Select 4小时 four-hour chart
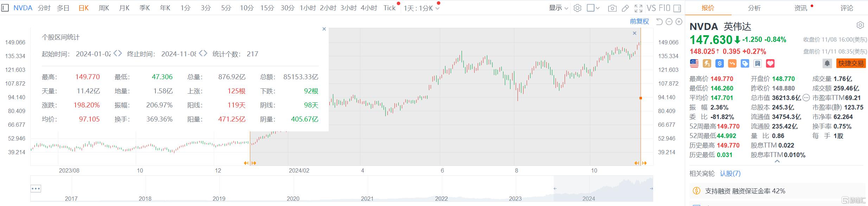Viewport: 868px width, 206px height. (x=369, y=8)
